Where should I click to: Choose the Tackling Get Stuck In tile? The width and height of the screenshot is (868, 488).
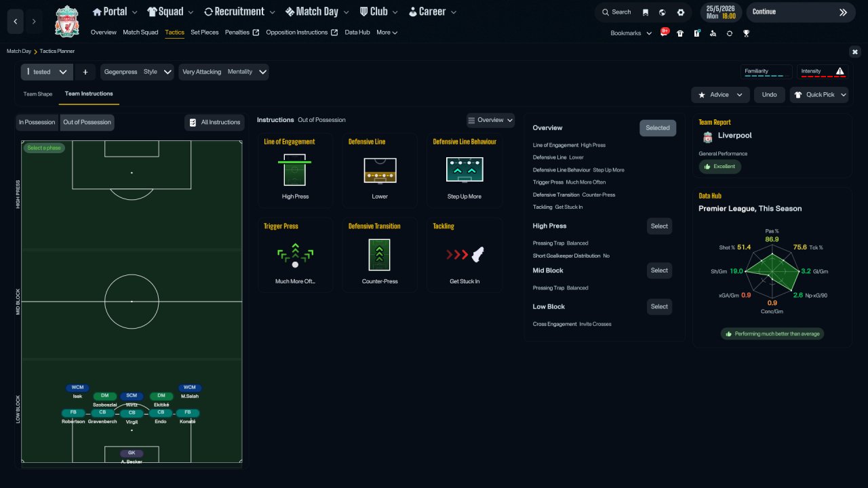pos(465,255)
